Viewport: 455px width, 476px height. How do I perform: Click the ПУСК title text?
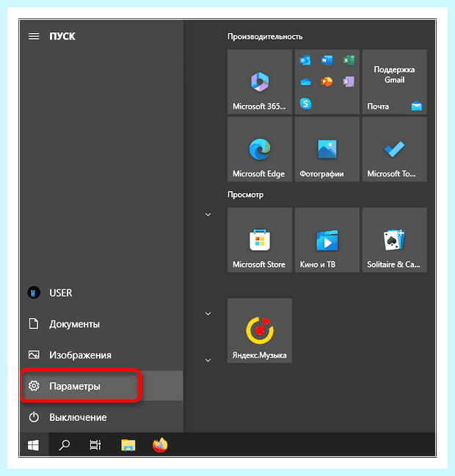62,37
